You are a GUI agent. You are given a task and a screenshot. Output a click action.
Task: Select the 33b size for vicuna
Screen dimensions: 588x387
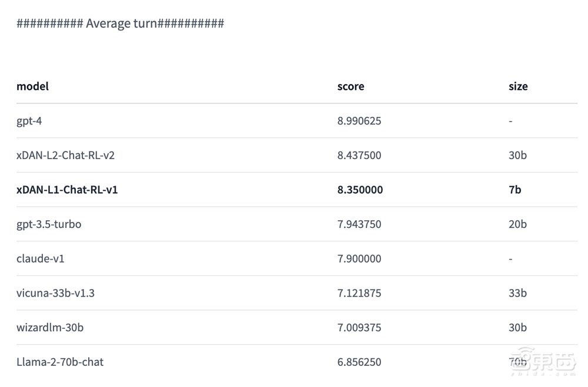coord(517,293)
